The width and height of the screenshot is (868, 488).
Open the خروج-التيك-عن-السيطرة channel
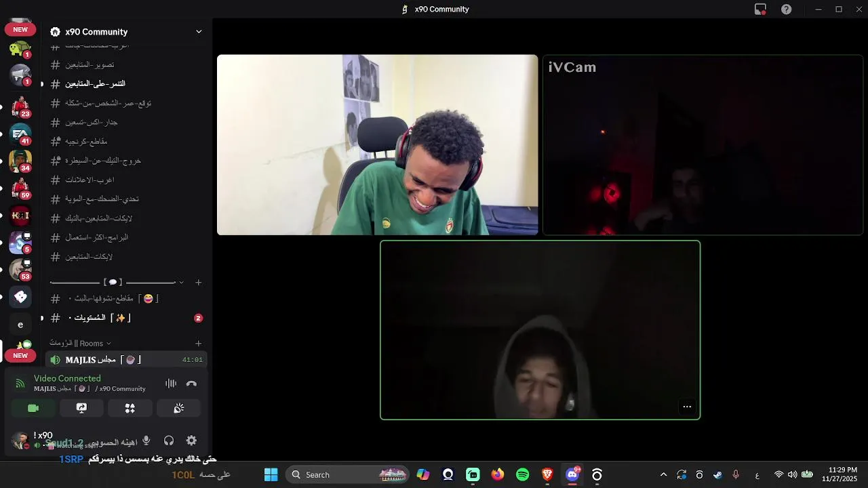(x=126, y=161)
